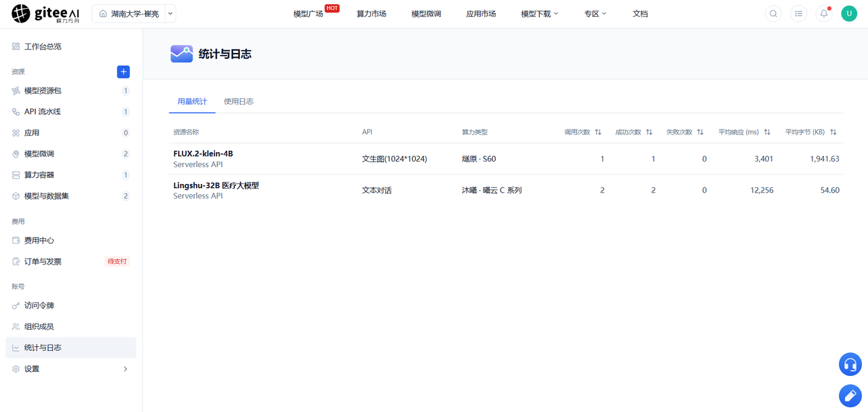
Task: Click the 文生图(1024*1024) API cell
Action: 395,159
